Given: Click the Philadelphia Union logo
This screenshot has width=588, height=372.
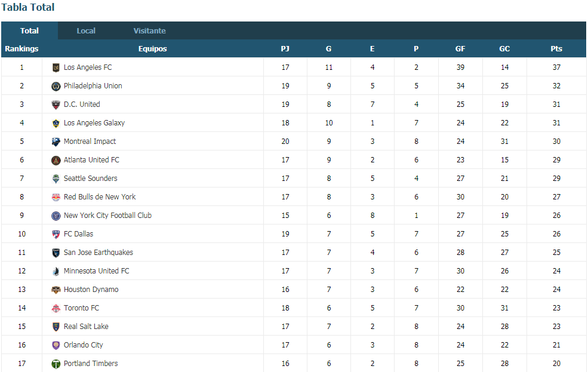Looking at the screenshot, I should [x=56, y=86].
